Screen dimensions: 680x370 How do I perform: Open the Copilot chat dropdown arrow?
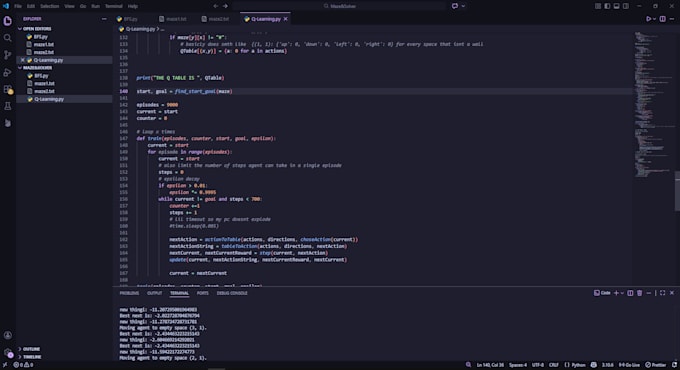(x=463, y=6)
